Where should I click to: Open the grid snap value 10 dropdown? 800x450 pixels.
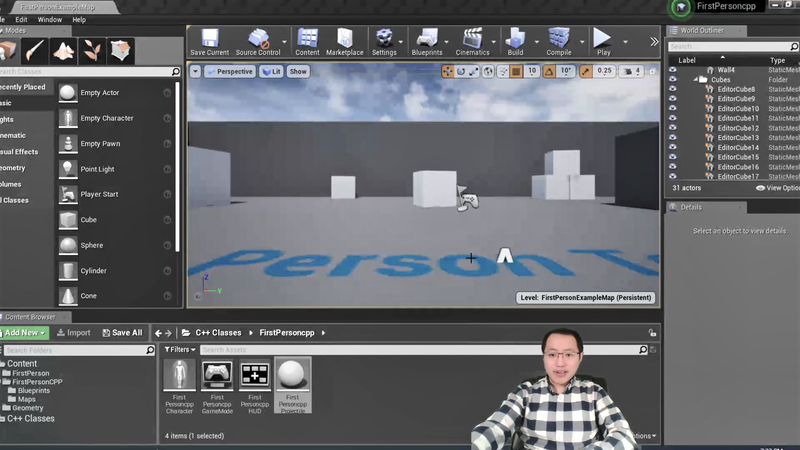(532, 71)
